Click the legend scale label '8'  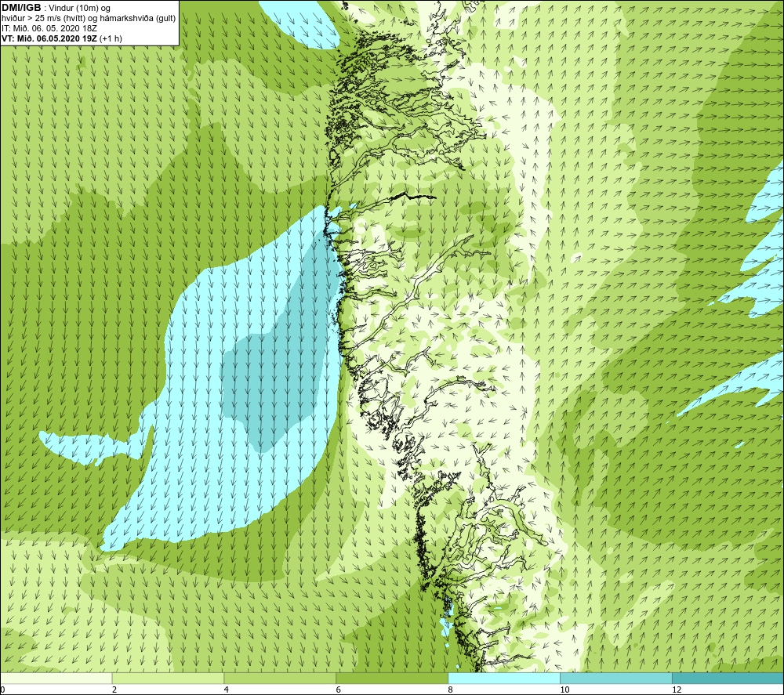pos(451,690)
